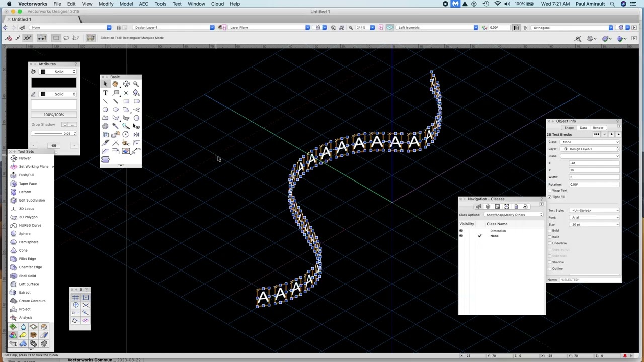Select the Eyedropper tool
This screenshot has height=362, width=644.
[x=115, y=126]
